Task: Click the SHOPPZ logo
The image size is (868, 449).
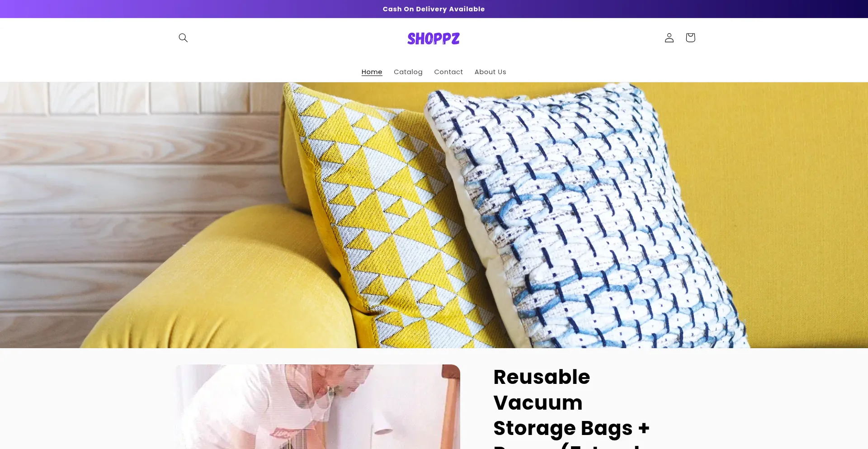Action: pyautogui.click(x=434, y=38)
